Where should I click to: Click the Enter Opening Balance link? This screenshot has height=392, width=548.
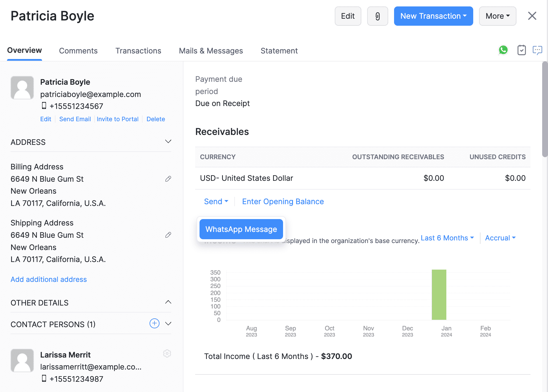click(x=283, y=202)
